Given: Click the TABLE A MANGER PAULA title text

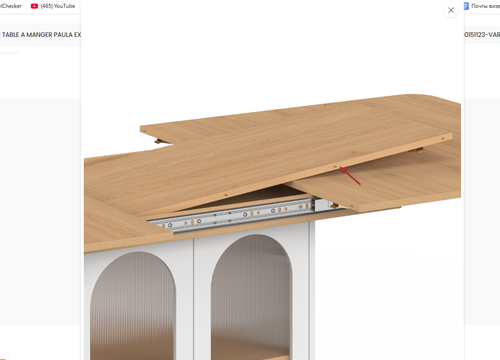Looking at the screenshot, I should coord(41,35).
